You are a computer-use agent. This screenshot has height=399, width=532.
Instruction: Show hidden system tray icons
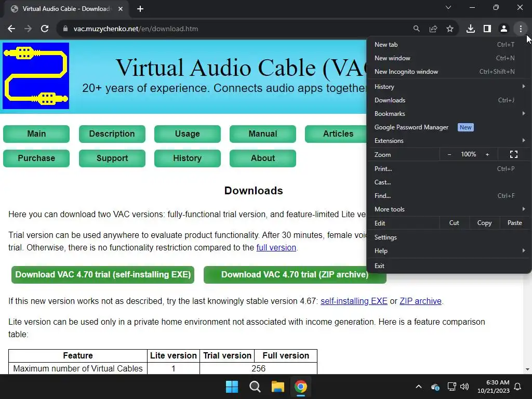coord(419,387)
